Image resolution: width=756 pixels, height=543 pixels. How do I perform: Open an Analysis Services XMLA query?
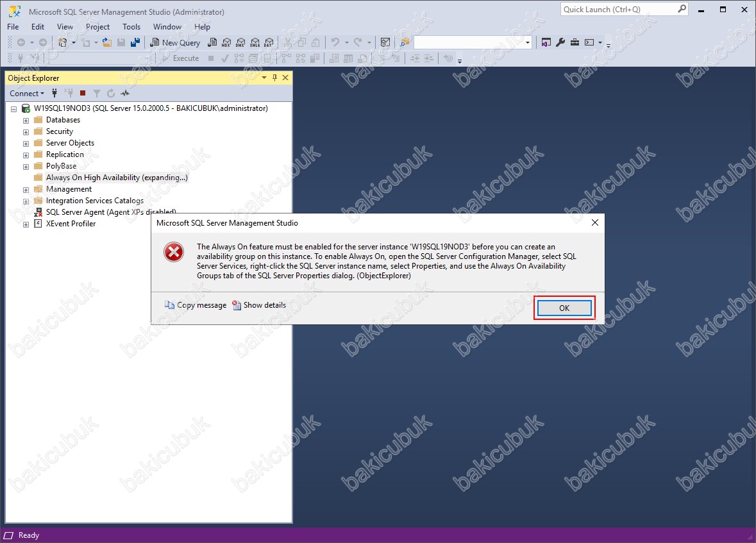(255, 42)
